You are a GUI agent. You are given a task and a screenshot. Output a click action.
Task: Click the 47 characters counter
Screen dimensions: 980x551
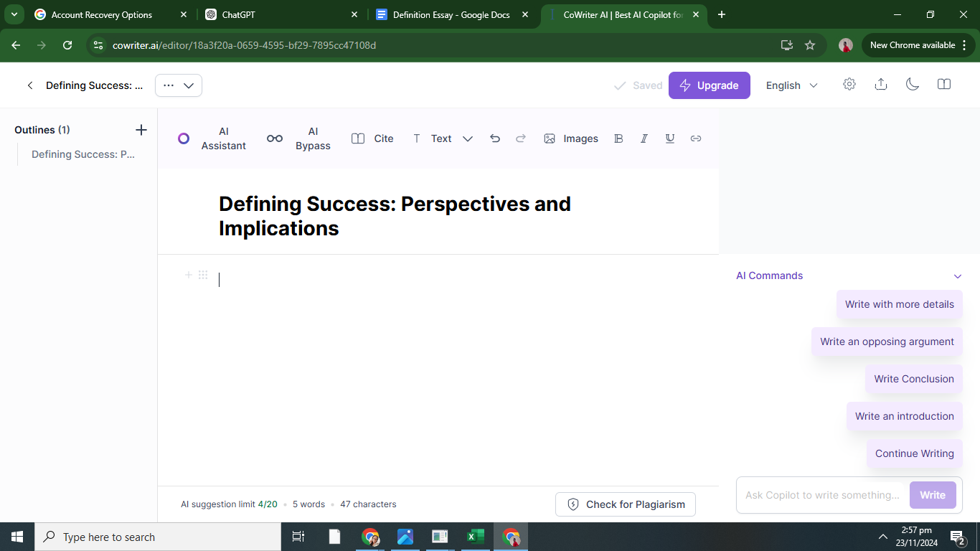pos(368,504)
